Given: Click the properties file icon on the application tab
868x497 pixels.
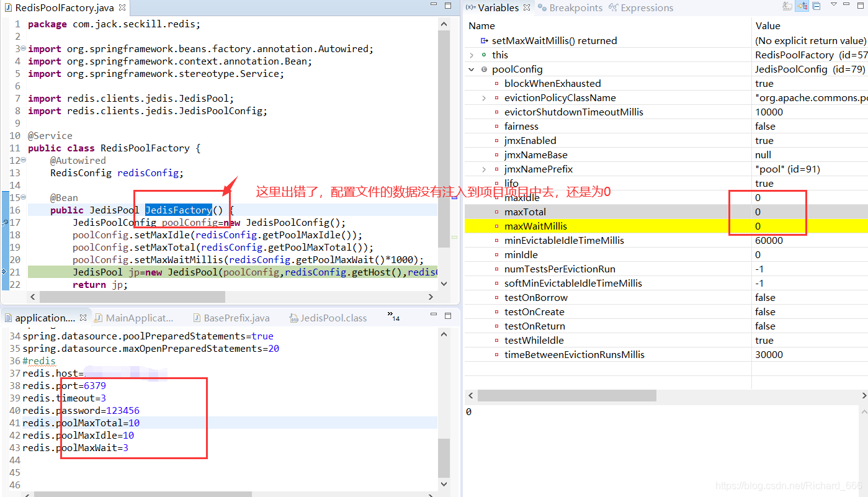Looking at the screenshot, I should pyautogui.click(x=8, y=317).
